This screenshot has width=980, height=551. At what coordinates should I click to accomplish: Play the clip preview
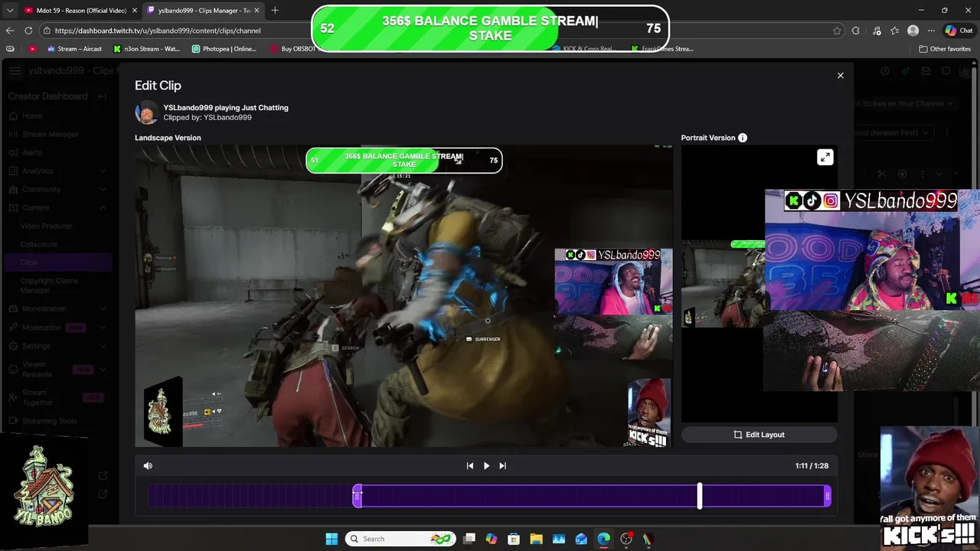point(486,465)
